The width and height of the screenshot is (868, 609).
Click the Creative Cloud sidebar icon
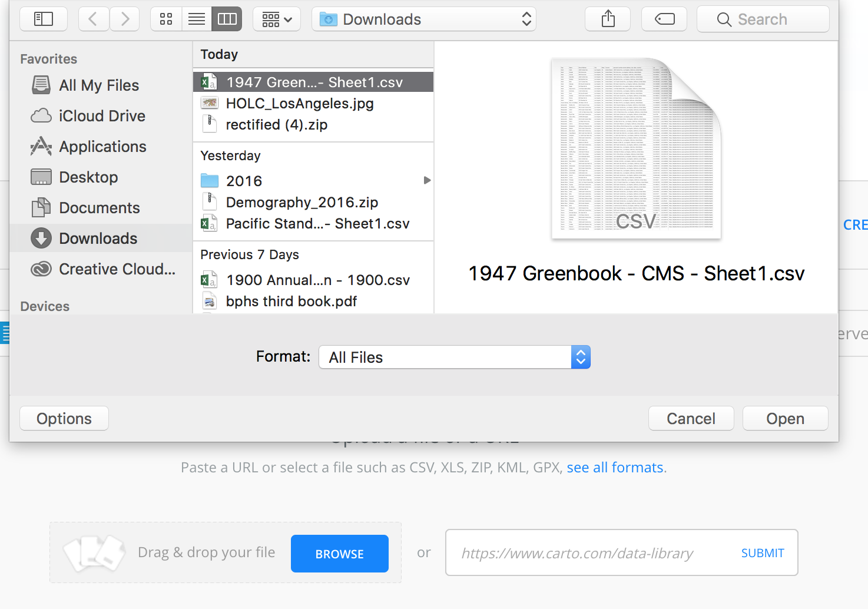coord(41,269)
